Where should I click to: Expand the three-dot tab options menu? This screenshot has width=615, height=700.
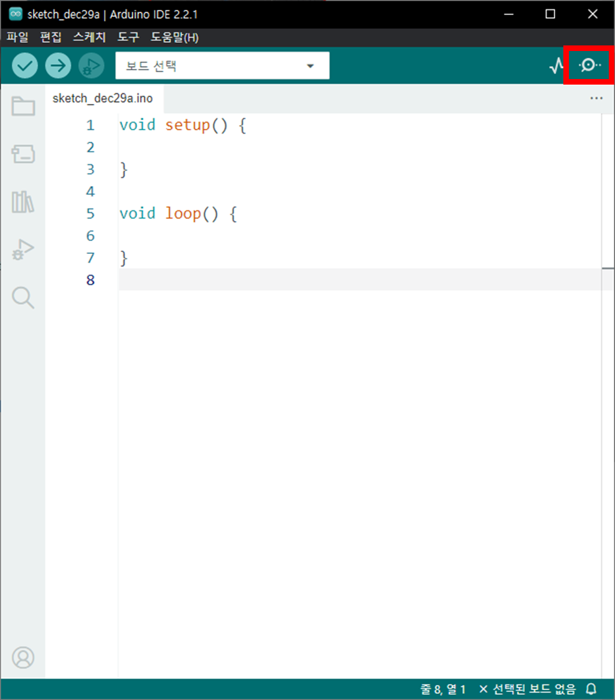[x=596, y=98]
